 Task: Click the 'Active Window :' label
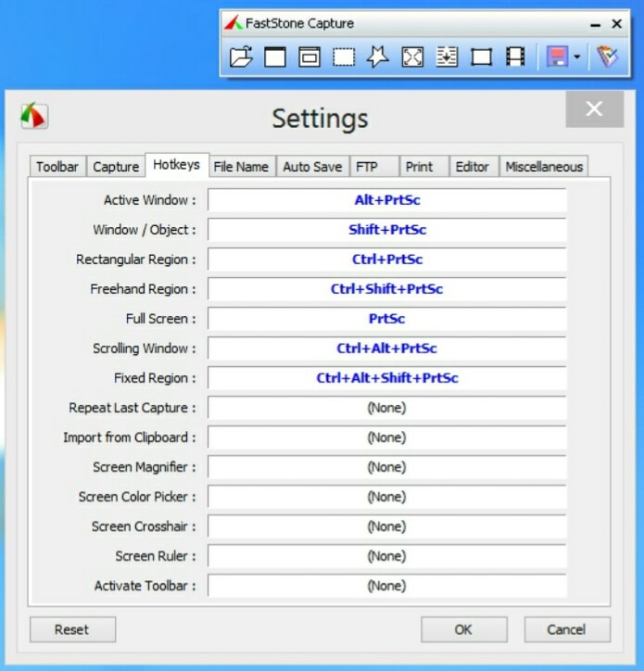(150, 200)
